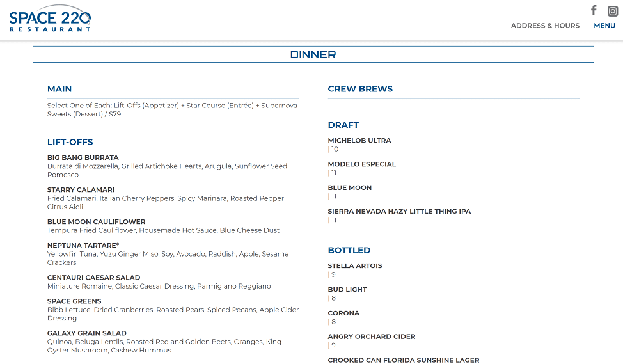Click the Michelob Ultra price 10
The height and width of the screenshot is (364, 623).
[335, 150]
